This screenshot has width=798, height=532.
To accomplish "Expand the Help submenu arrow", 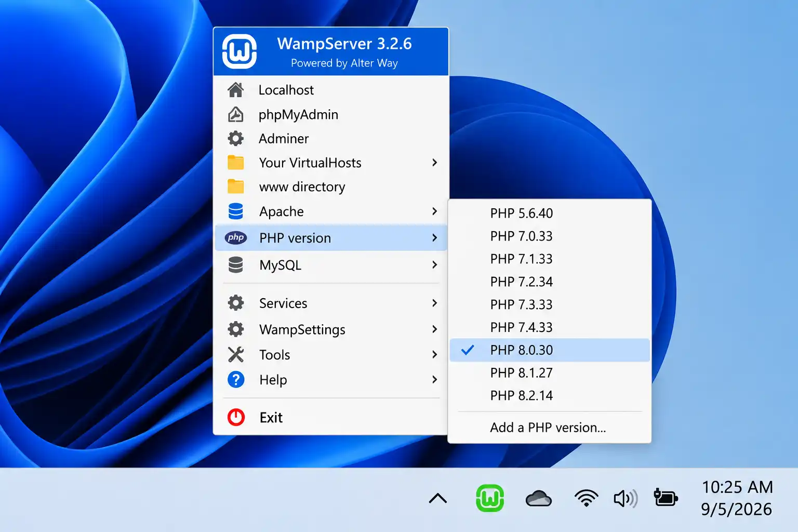I will [x=435, y=380].
